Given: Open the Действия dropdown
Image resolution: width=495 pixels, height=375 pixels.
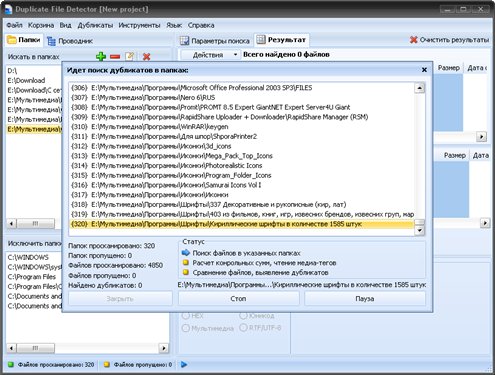Looking at the screenshot, I should [x=210, y=55].
